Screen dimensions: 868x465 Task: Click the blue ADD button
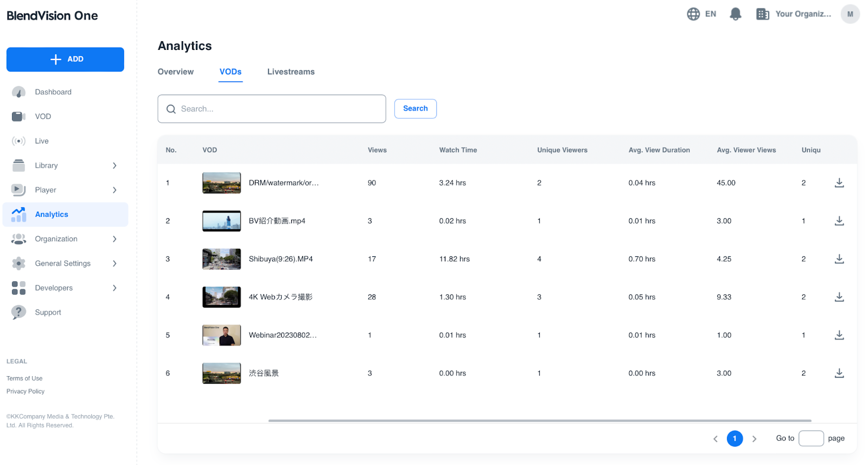click(x=65, y=59)
